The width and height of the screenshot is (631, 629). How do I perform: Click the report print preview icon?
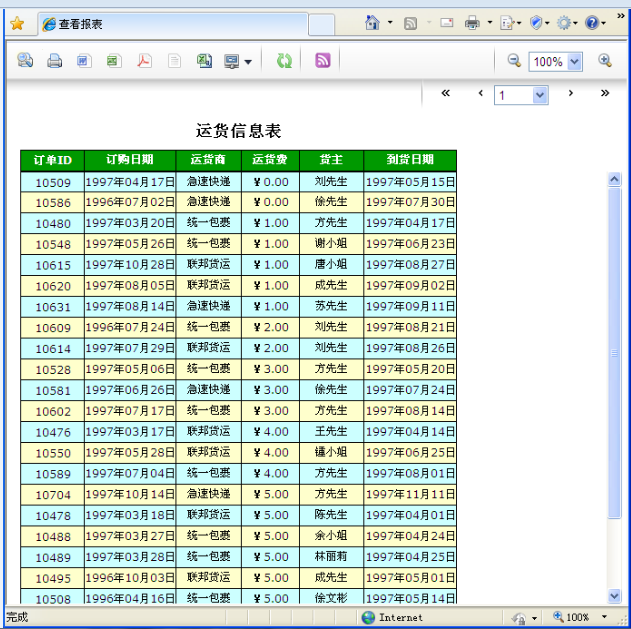tap(25, 60)
